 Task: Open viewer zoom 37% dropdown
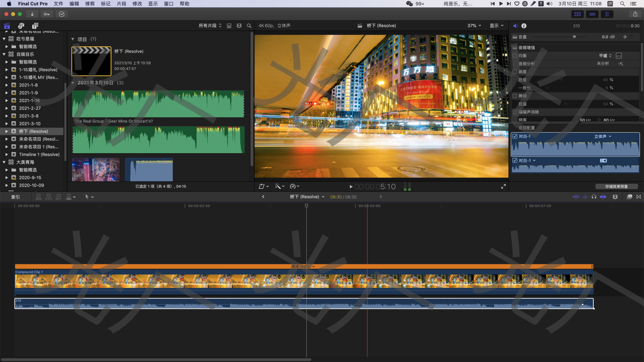(474, 26)
